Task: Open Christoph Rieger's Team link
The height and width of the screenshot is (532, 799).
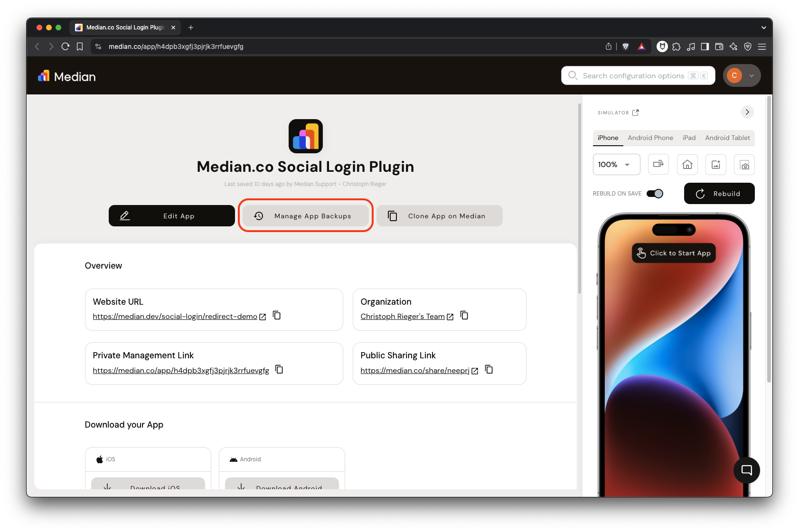Action: [403, 317]
